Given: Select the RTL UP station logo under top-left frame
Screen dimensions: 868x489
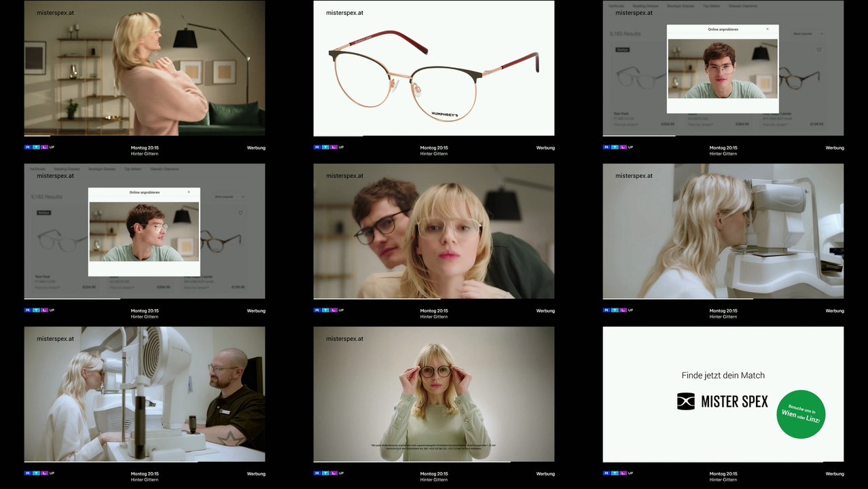Looking at the screenshot, I should pos(39,147).
